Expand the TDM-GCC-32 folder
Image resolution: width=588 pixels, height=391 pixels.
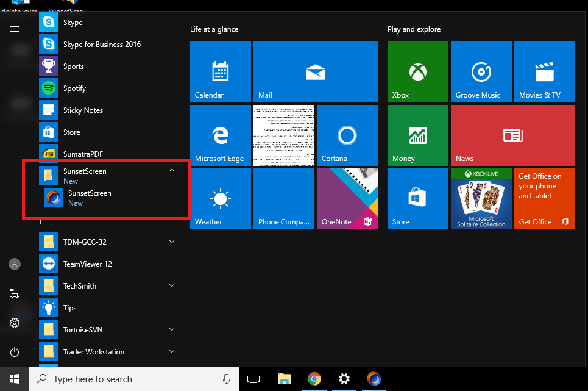point(172,242)
